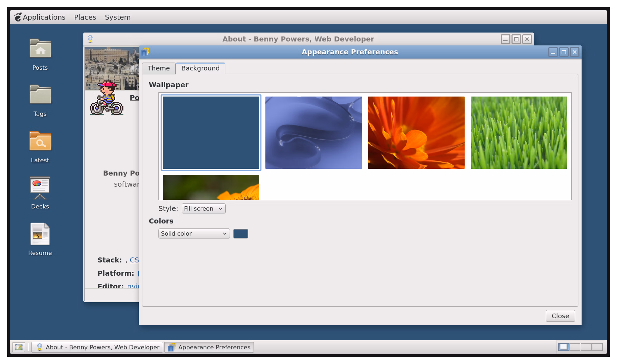Click the GNOME foot logo in the menu bar
Image resolution: width=617 pixels, height=364 pixels.
pos(18,17)
